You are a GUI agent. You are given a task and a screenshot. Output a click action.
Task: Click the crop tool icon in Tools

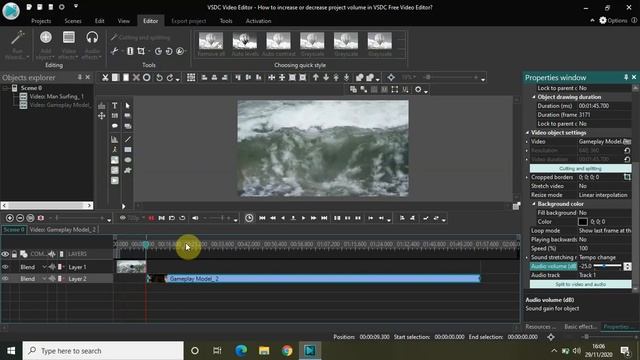point(141,51)
